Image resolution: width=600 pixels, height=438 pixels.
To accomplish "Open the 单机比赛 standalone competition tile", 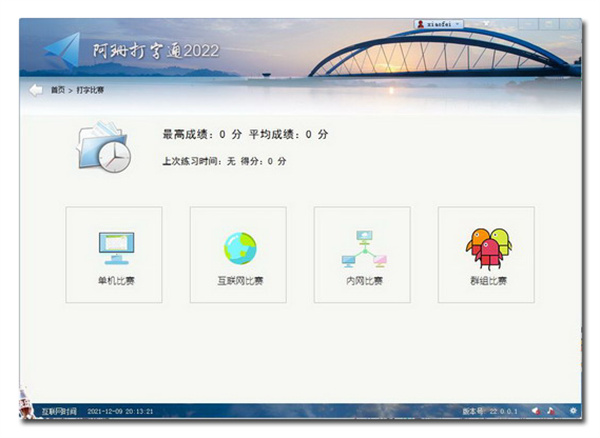I will pos(114,255).
